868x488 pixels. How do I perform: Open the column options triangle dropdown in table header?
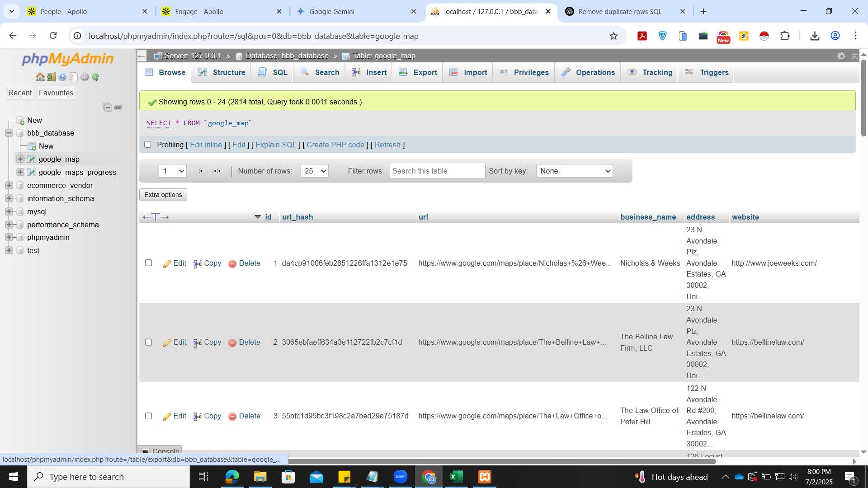coord(258,217)
